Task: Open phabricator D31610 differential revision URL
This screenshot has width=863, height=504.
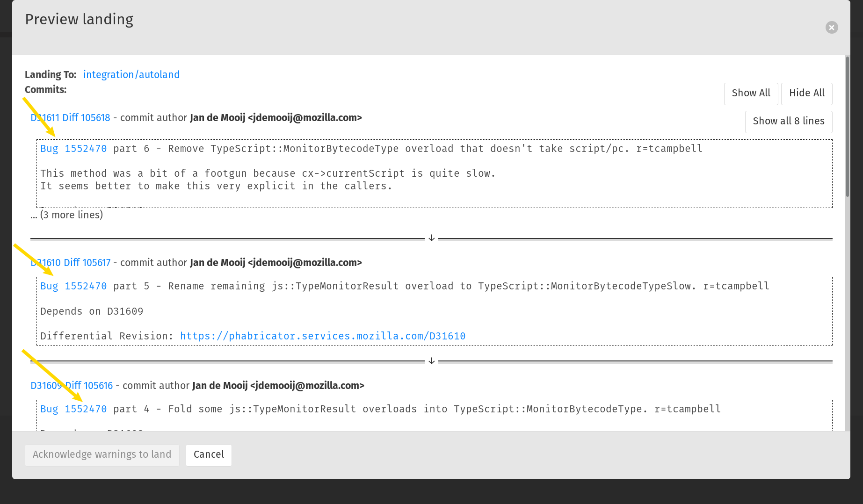Action: tap(323, 336)
